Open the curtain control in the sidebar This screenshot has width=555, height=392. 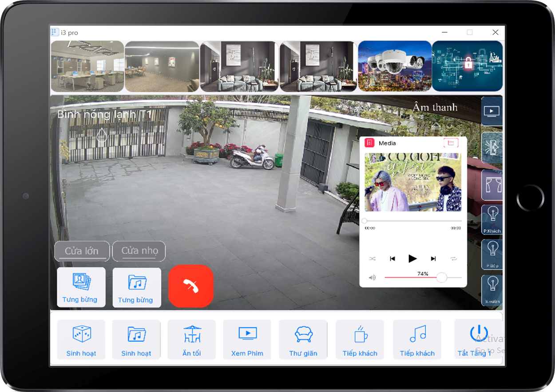[492, 185]
